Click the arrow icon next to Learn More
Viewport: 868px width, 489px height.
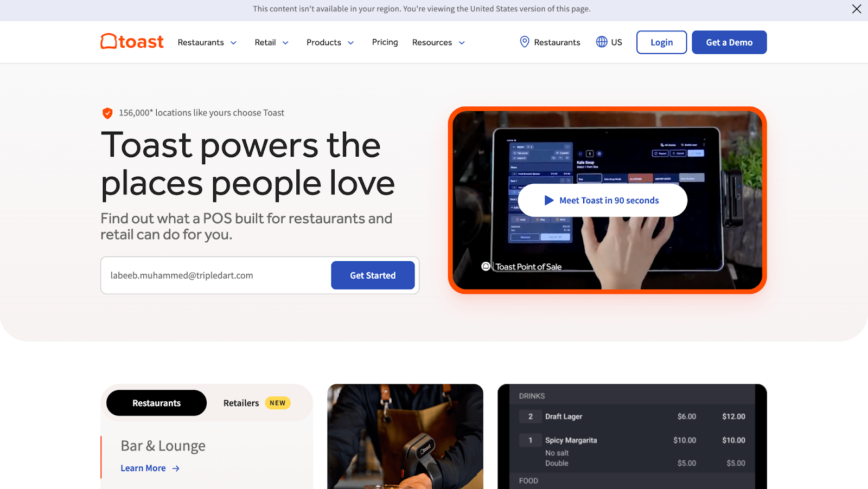[176, 468]
